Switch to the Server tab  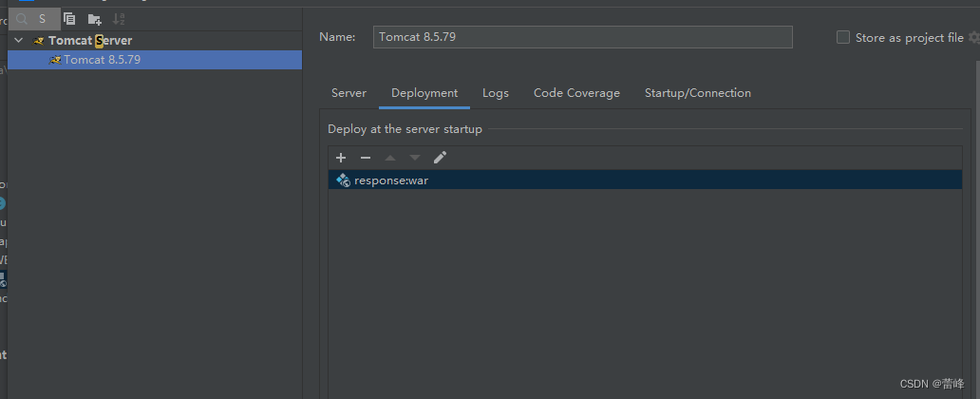(349, 93)
